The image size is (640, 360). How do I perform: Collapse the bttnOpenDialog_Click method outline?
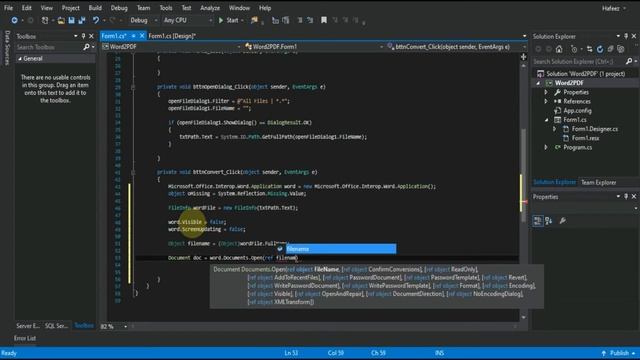(133, 87)
